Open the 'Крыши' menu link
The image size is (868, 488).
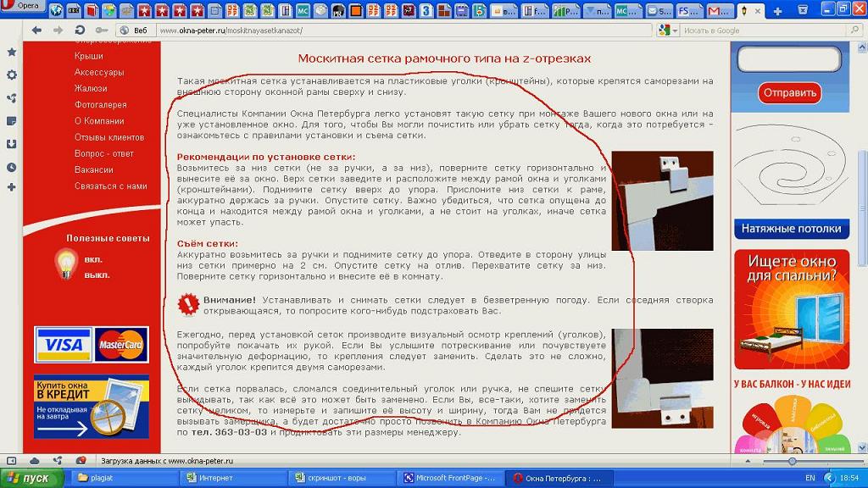[88, 56]
